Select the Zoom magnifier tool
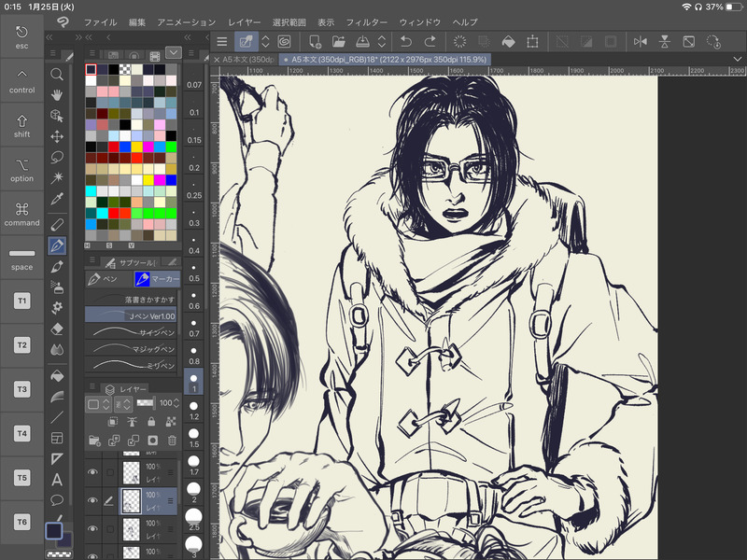The height and width of the screenshot is (560, 747). pos(57,75)
